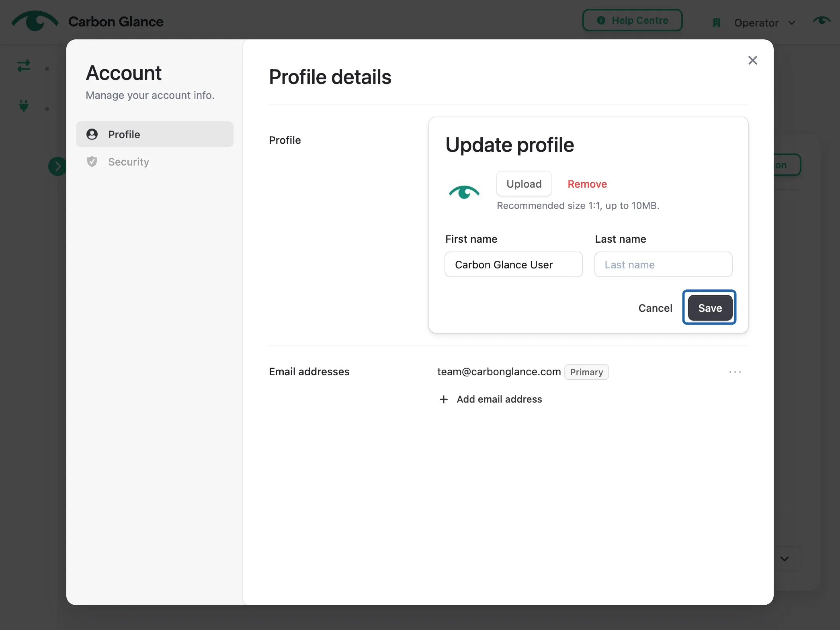
Task: Click the Security shield icon
Action: point(92,162)
